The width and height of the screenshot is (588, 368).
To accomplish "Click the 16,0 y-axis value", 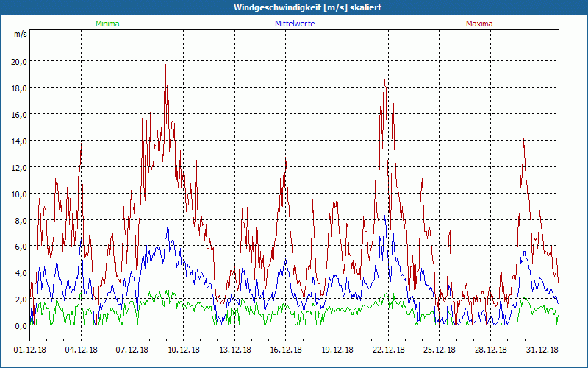I will point(19,115).
